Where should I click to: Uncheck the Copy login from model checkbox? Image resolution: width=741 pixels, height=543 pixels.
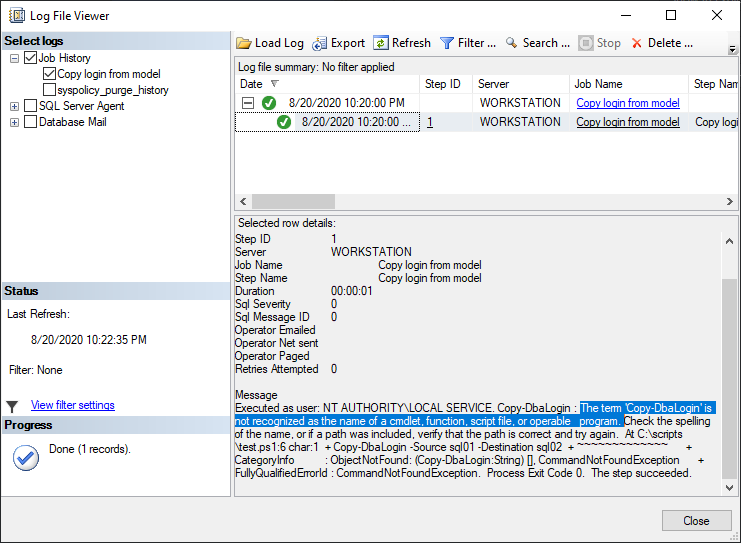[x=49, y=74]
